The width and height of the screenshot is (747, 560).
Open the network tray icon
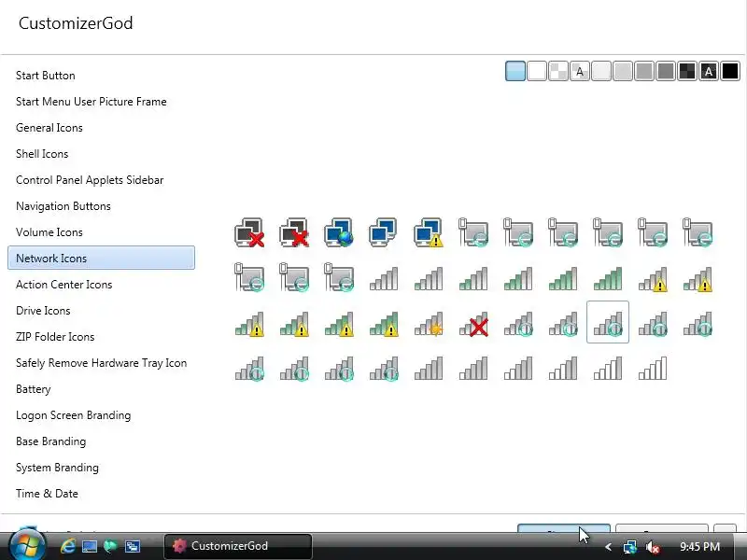pos(629,547)
